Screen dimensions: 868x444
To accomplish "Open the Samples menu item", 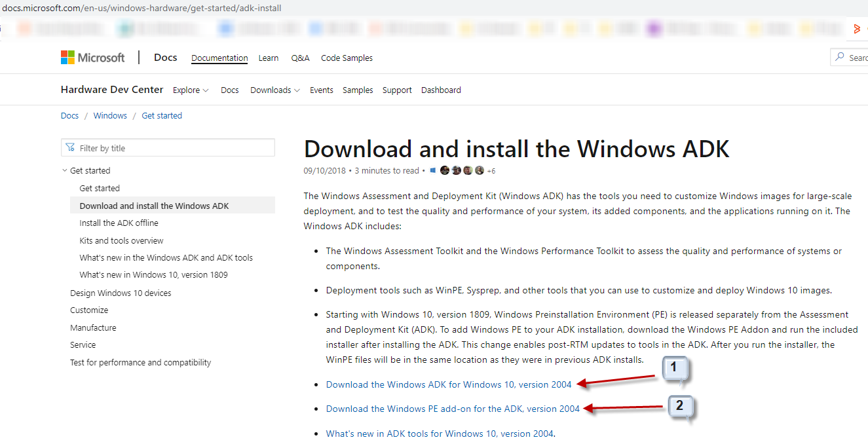I will click(x=358, y=90).
